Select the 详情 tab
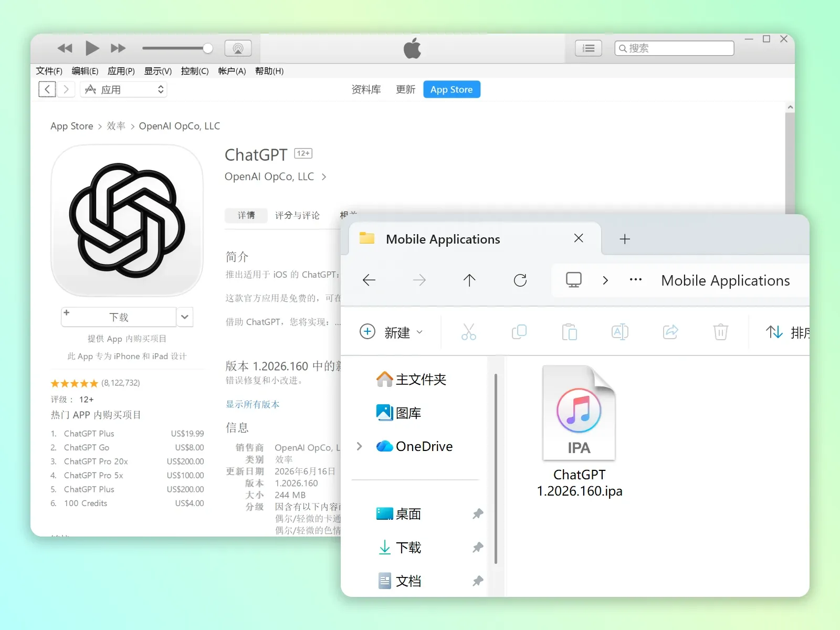The image size is (840, 630). [x=246, y=215]
